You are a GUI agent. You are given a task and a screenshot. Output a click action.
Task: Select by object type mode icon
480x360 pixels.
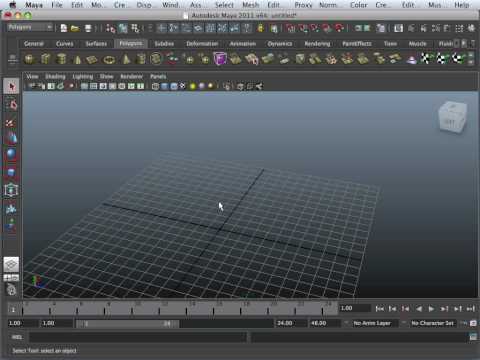click(123, 28)
